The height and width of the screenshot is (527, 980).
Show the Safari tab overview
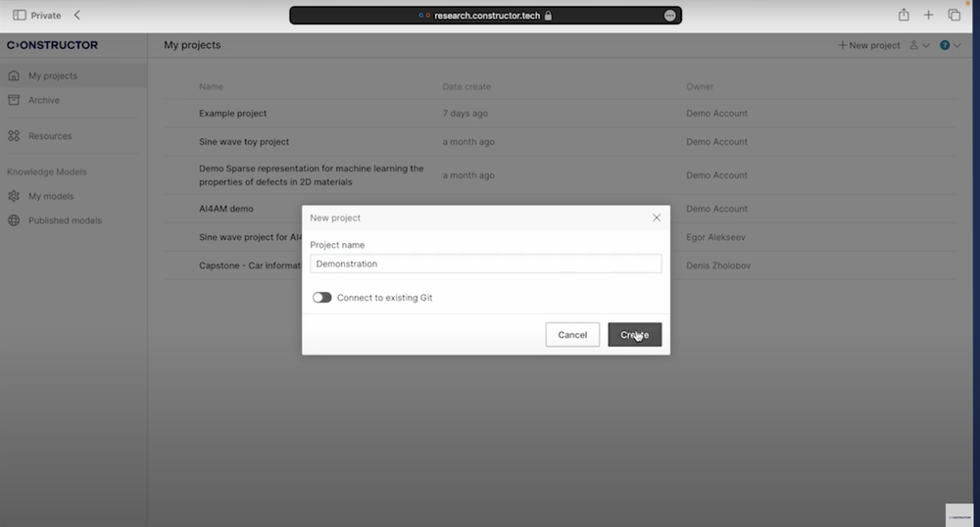pos(954,15)
